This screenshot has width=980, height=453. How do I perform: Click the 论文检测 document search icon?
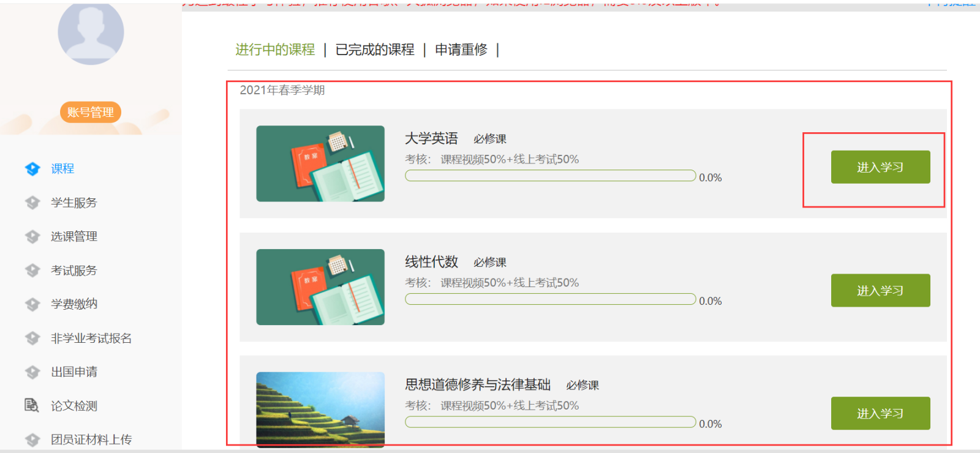31,405
